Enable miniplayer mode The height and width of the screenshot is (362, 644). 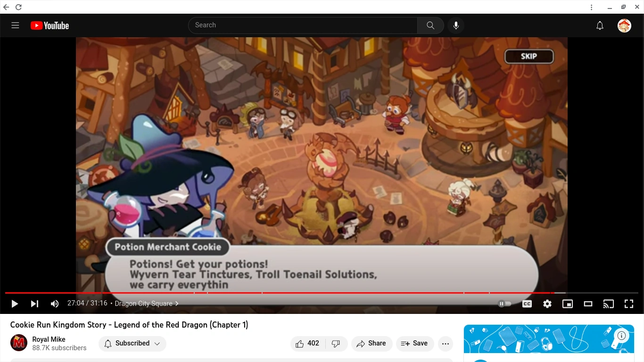pyautogui.click(x=568, y=304)
